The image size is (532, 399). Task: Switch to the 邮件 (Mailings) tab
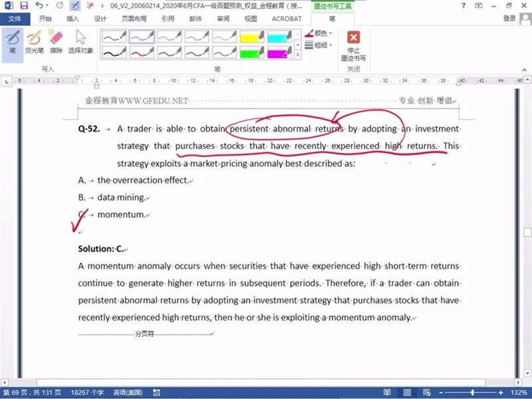(x=196, y=19)
